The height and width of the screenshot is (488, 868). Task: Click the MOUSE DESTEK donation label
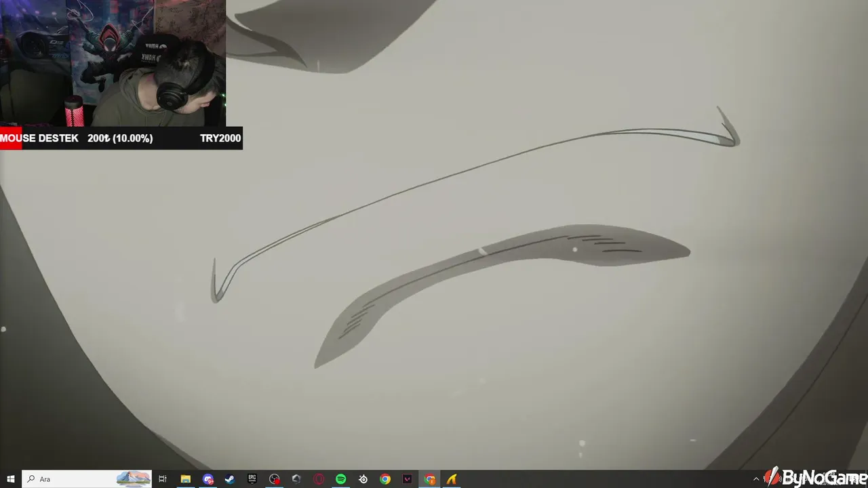[39, 138]
